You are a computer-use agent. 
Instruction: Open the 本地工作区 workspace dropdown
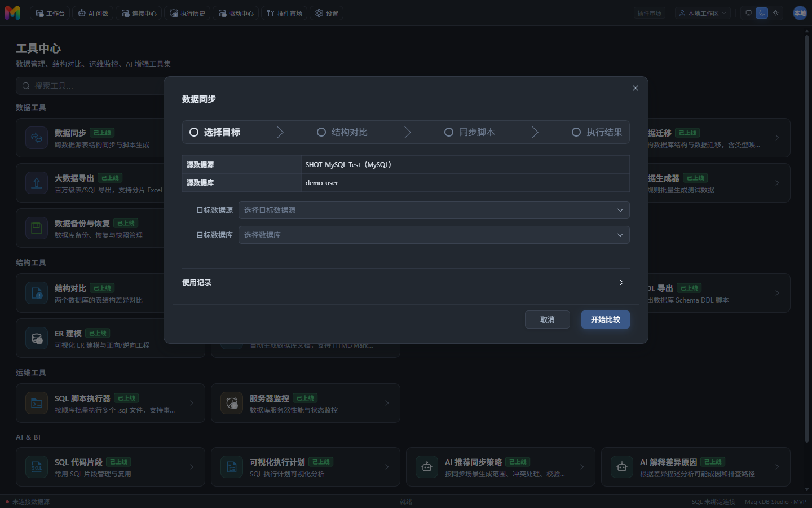(x=703, y=13)
